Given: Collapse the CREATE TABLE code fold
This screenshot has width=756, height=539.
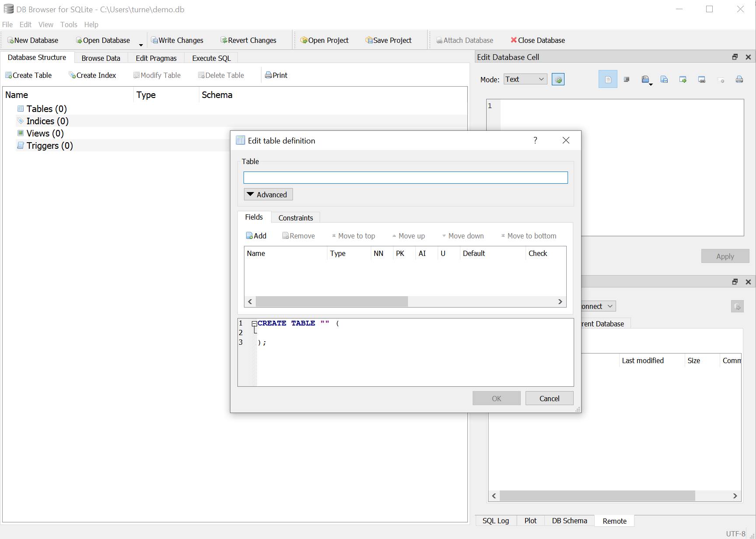Looking at the screenshot, I should 254,323.
